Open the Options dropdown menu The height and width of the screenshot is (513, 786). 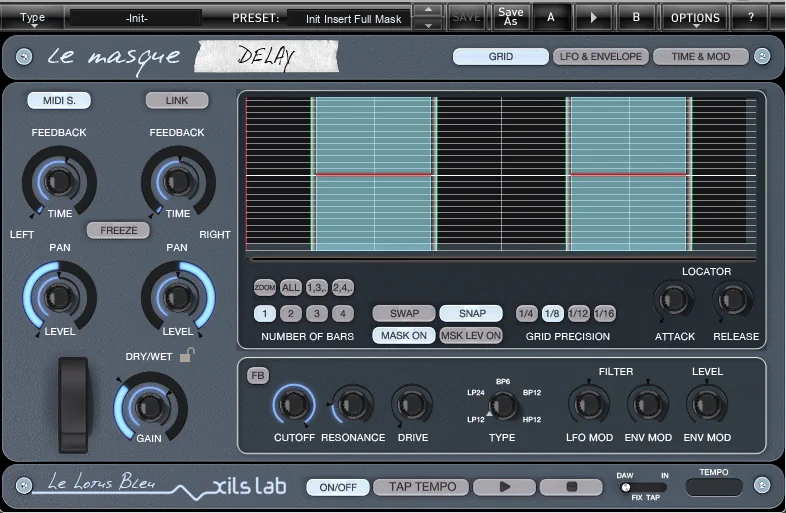tap(695, 18)
